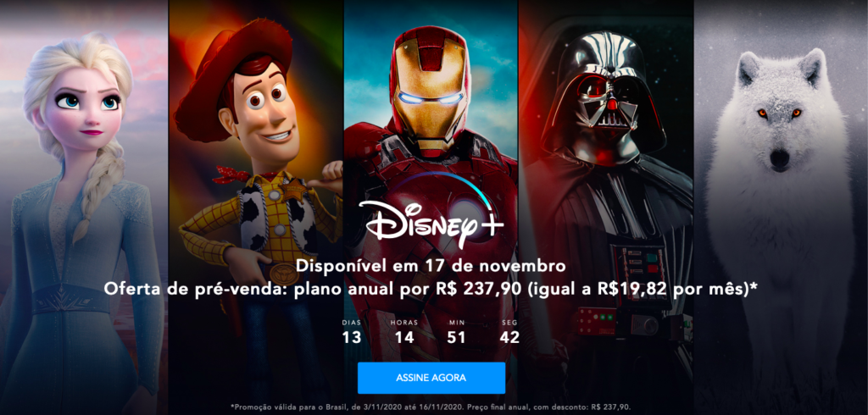Click the SEG countdown value 42
Screen dimensions: 868x415
click(509, 337)
